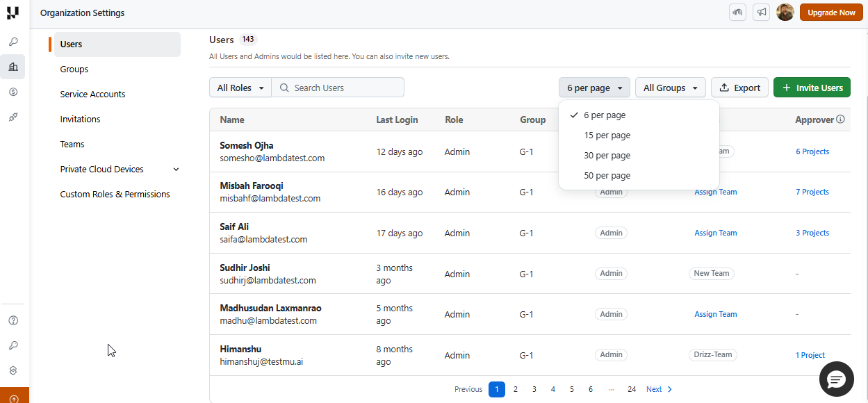Image resolution: width=868 pixels, height=403 pixels.
Task: Go to pagination page 3
Action: tap(534, 390)
